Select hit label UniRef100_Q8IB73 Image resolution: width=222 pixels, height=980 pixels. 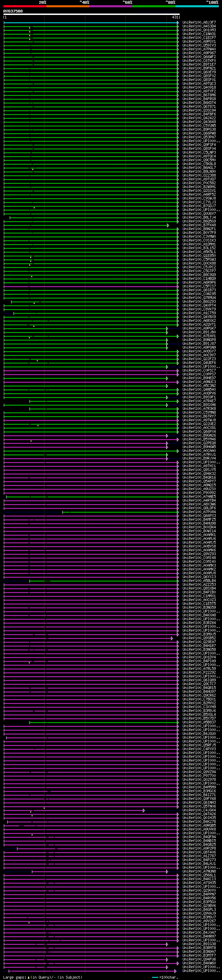point(199,290)
